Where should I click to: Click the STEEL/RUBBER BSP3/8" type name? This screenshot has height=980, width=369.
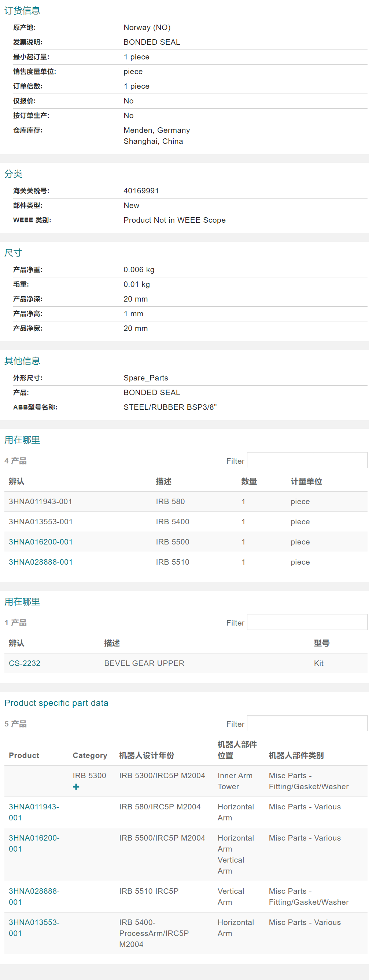[170, 407]
